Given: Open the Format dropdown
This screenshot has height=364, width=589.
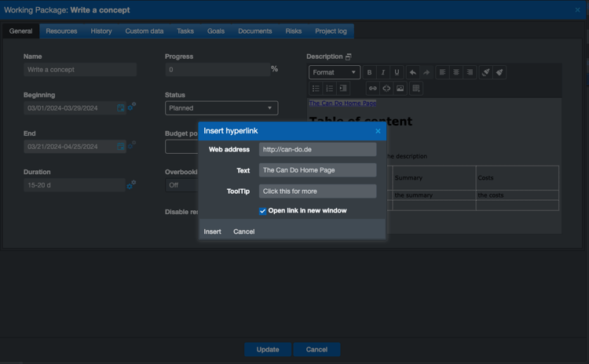Looking at the screenshot, I should click(x=335, y=72).
